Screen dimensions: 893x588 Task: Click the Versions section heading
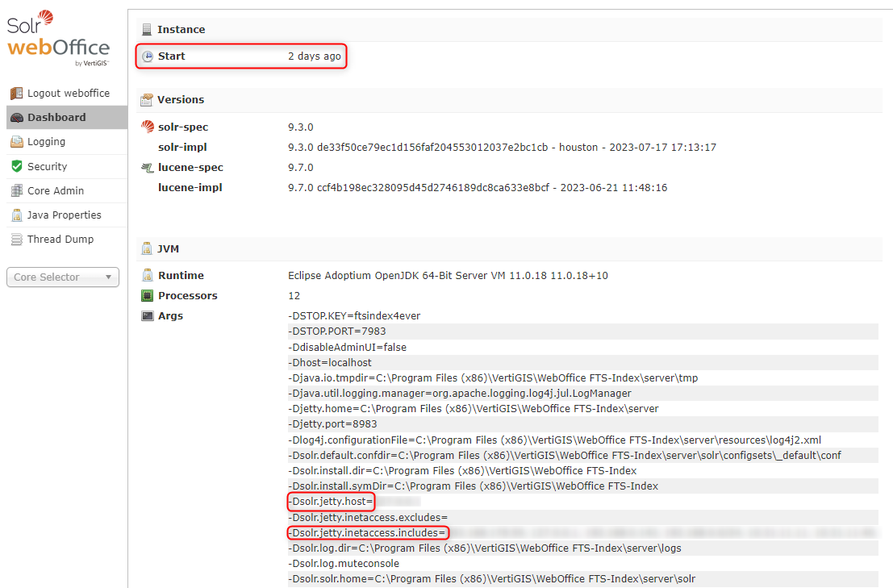pyautogui.click(x=181, y=99)
